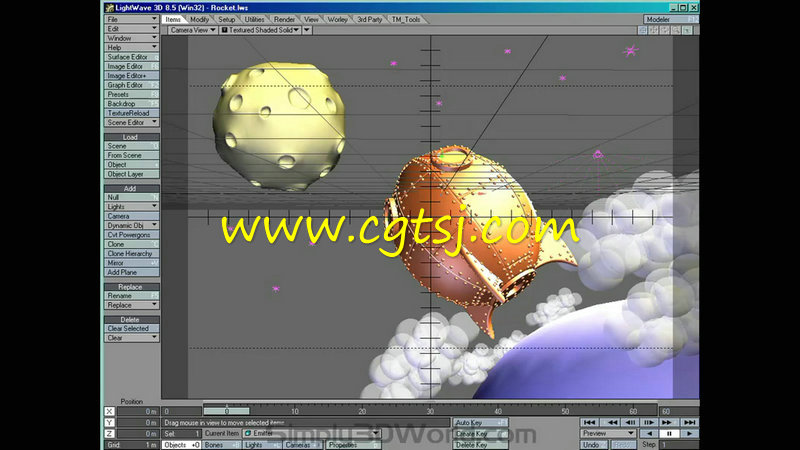Click the LightWave icon in title bar
Image resolution: width=800 pixels, height=450 pixels.
109,8
